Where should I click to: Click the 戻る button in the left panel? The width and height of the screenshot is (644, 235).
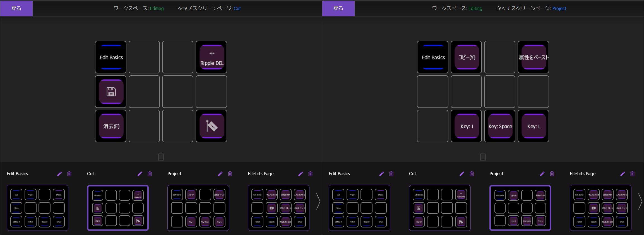pyautogui.click(x=16, y=8)
